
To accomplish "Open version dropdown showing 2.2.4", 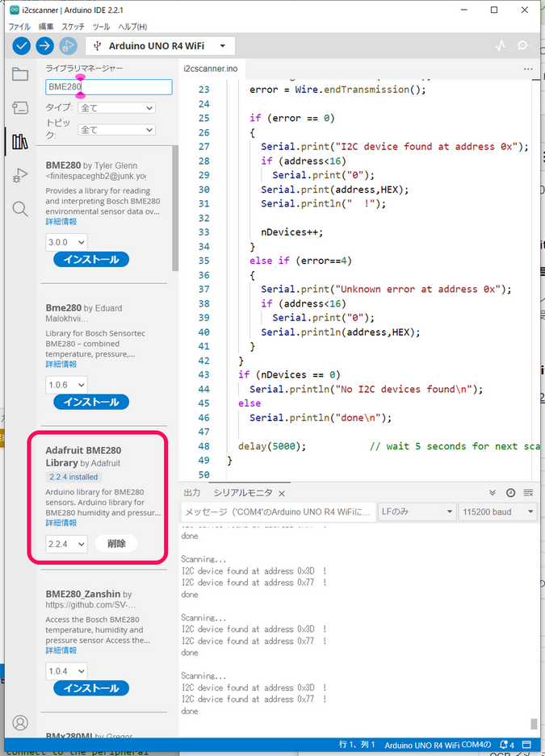I will click(66, 544).
